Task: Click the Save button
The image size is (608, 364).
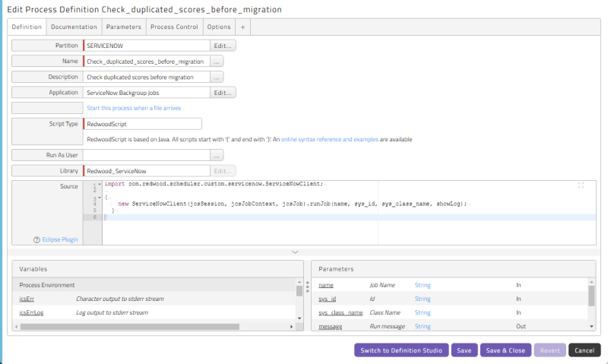Action: click(x=464, y=350)
